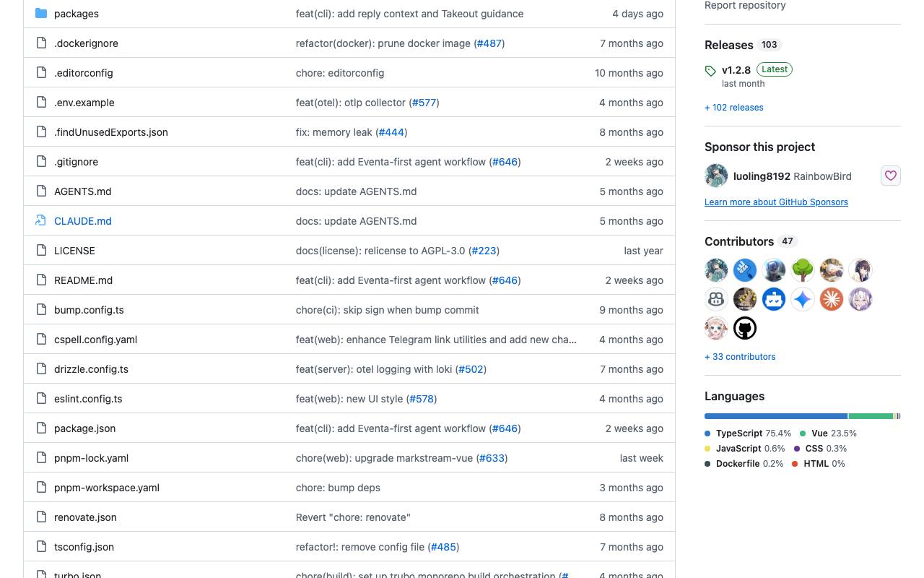The width and height of the screenshot is (924, 578).
Task: Select the Vue 23.5% language entry
Action: tap(828, 433)
